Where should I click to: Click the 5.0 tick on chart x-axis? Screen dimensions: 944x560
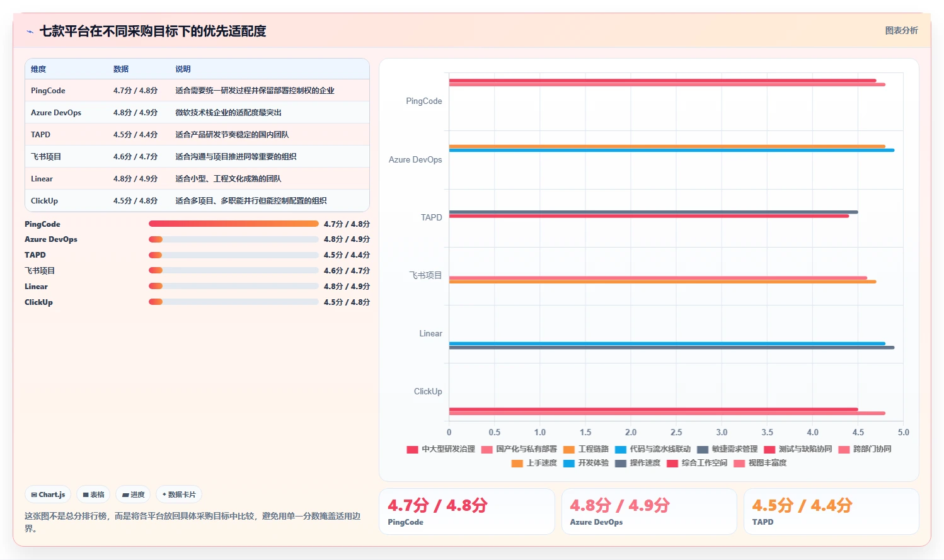click(x=903, y=433)
